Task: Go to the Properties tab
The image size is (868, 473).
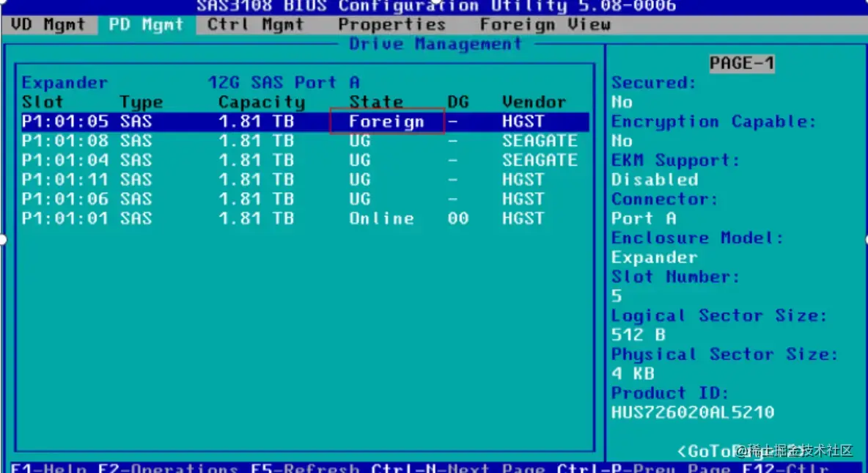Action: click(392, 25)
